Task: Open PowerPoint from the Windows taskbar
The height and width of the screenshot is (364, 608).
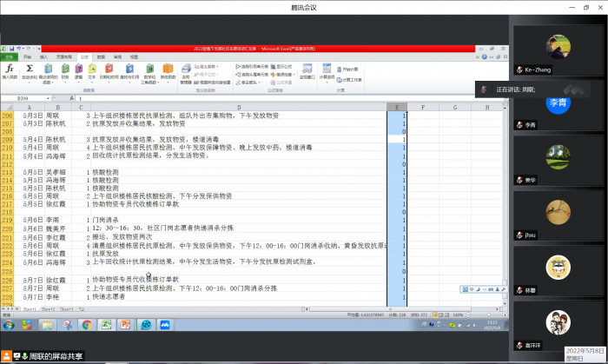Action: (125, 325)
